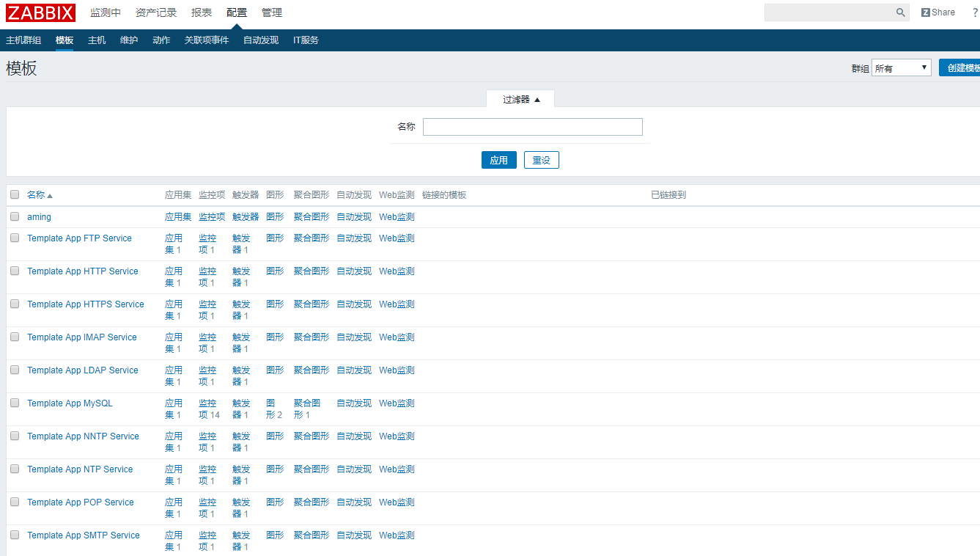
Task: Open 聚合图形 for Template App POP Service
Action: [x=312, y=502]
